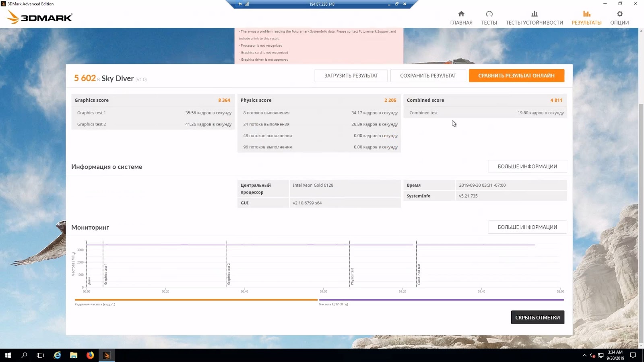Click the Graphics test 1 timeline marker
Viewport: 644px width, 362px height.
pos(105,274)
